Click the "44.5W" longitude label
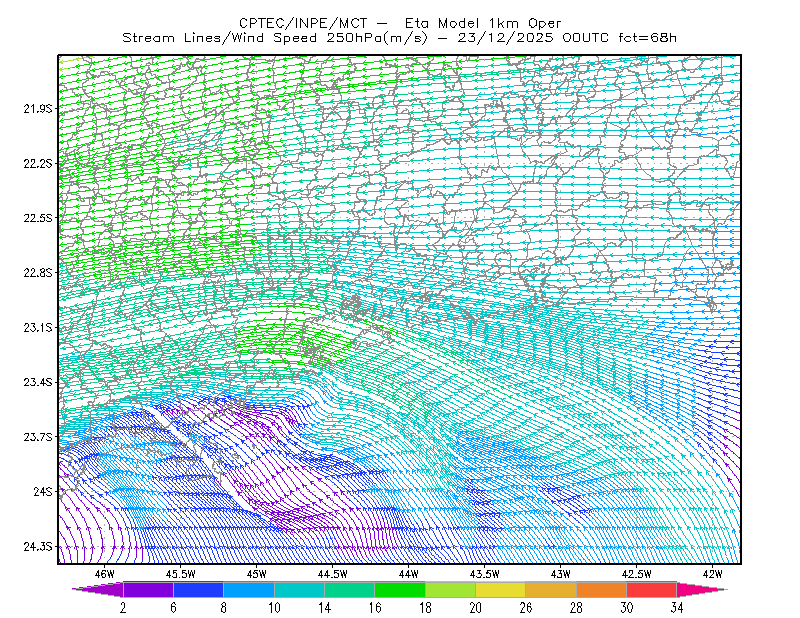The width and height of the screenshot is (800, 618). click(x=333, y=574)
